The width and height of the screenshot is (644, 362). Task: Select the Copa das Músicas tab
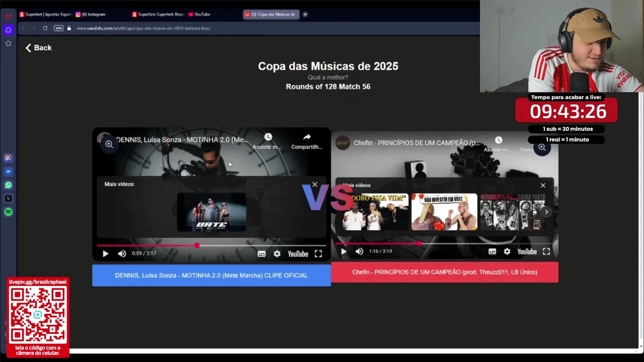click(271, 15)
